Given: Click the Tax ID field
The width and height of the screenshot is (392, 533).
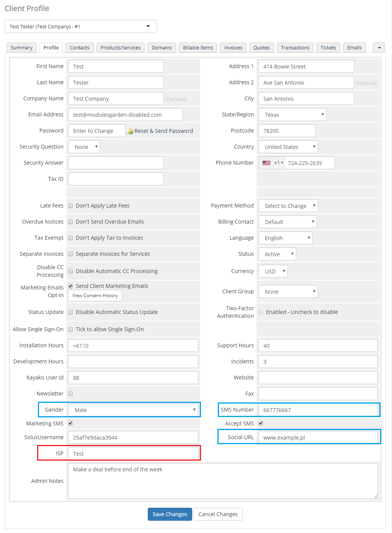Looking at the screenshot, I should point(116,179).
